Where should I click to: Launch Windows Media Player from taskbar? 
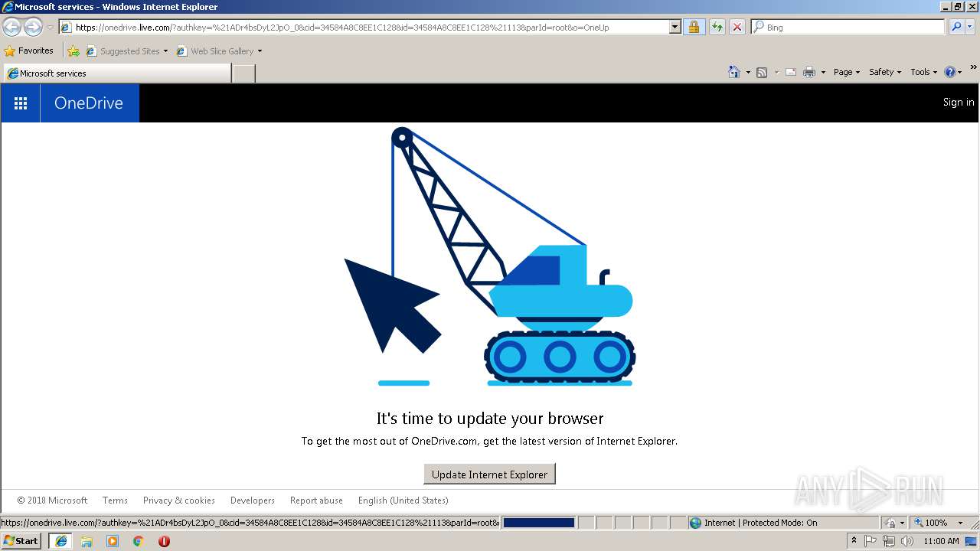[x=113, y=541]
